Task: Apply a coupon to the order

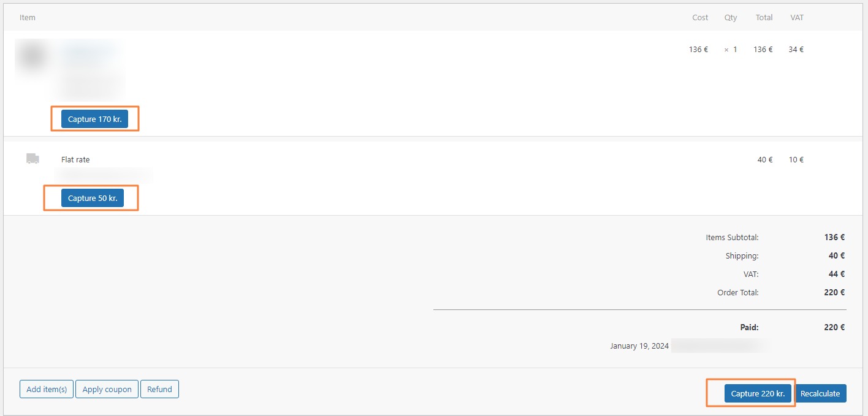Action: (107, 389)
